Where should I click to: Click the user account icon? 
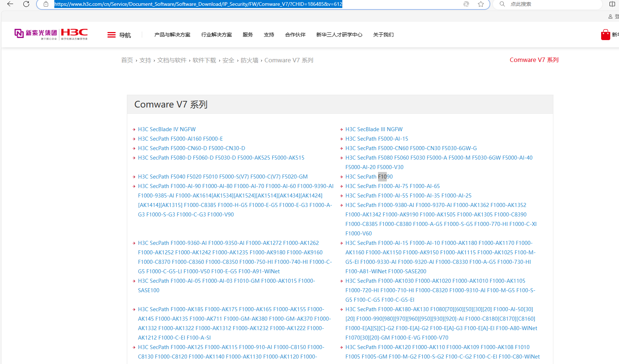pos(610,16)
